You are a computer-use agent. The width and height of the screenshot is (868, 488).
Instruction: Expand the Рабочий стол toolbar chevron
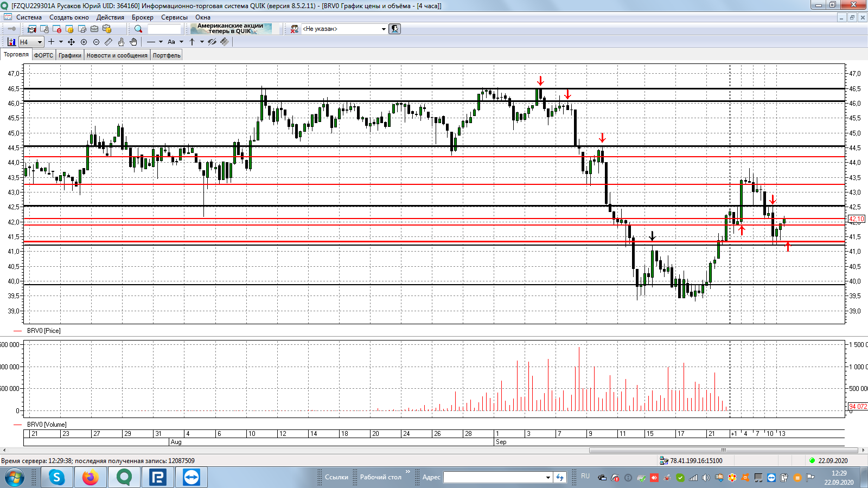(408, 472)
